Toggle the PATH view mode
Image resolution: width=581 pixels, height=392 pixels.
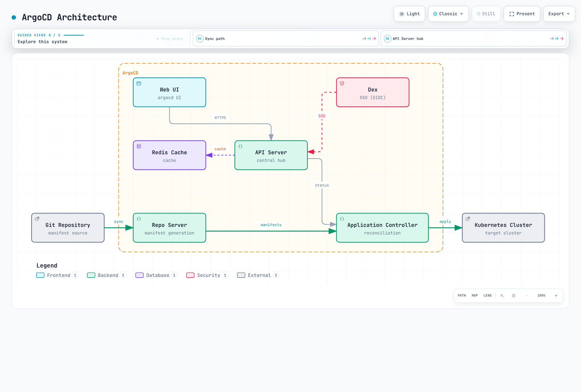(462, 295)
